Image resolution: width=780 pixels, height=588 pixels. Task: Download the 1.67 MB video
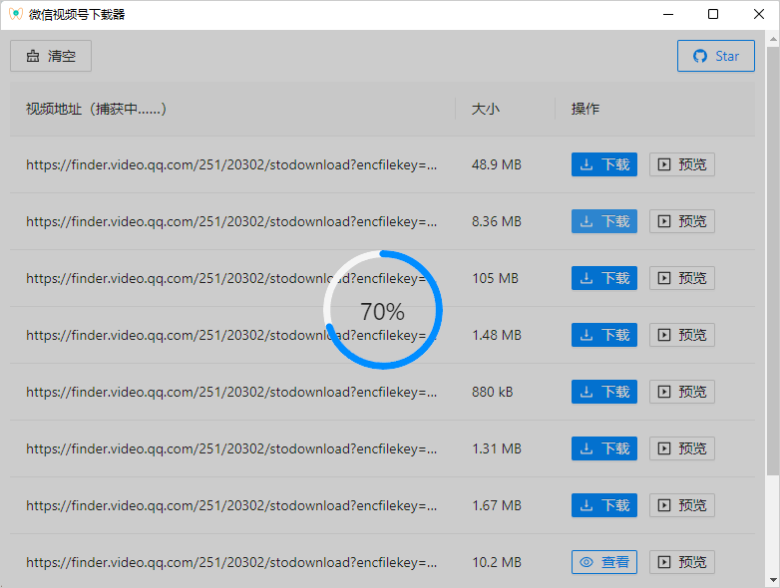[604, 506]
